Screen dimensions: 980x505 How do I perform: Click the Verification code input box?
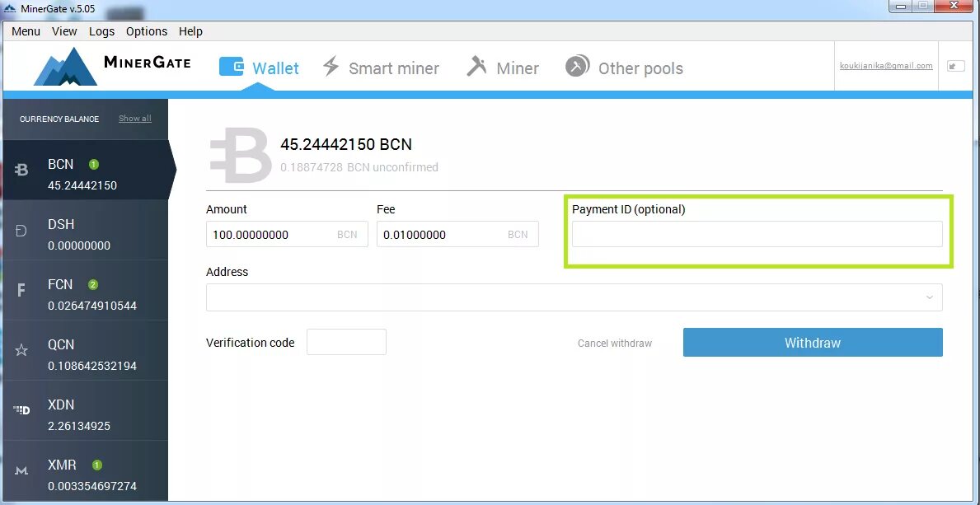pyautogui.click(x=346, y=342)
